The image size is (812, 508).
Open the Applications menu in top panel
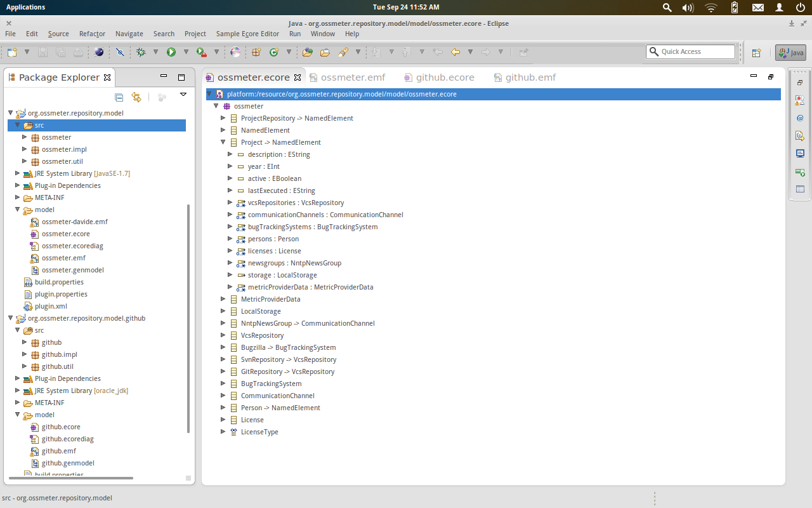(25, 7)
